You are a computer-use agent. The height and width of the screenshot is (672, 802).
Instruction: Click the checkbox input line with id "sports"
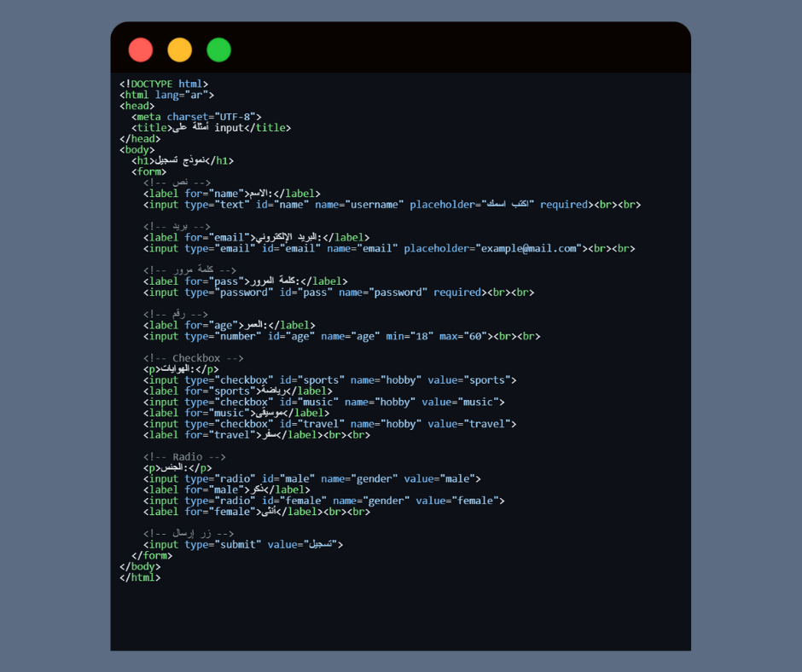pyautogui.click(x=329, y=380)
